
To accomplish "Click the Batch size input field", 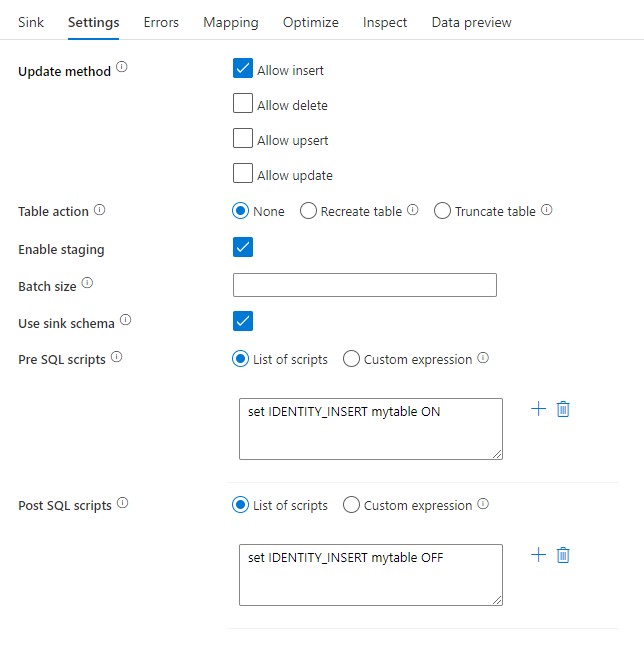I will 364,285.
